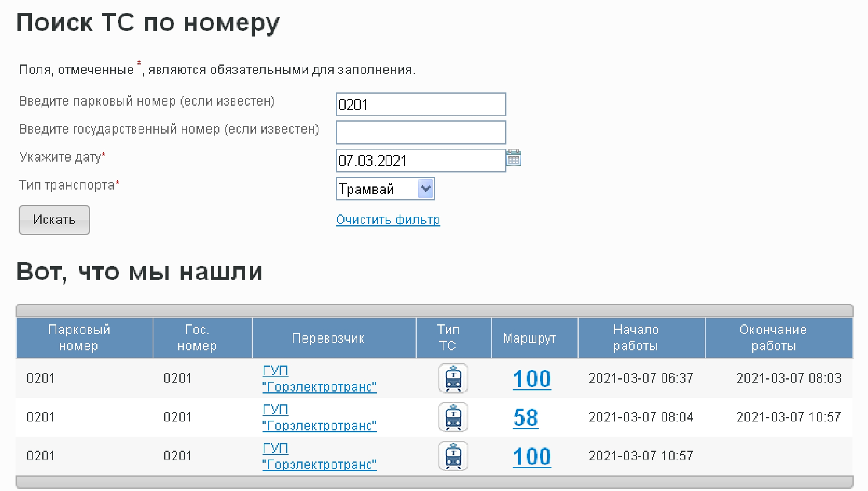Click the Парковый номер column header
This screenshot has height=491, width=868.
coord(79,338)
